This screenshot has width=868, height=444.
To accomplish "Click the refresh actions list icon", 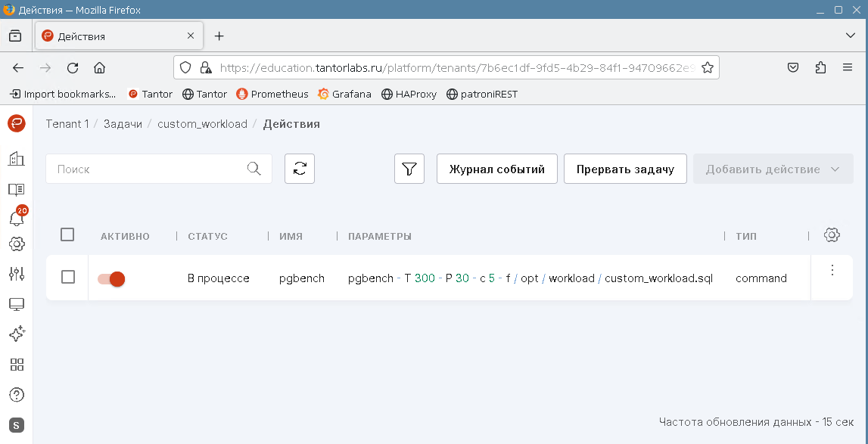I will coord(300,169).
